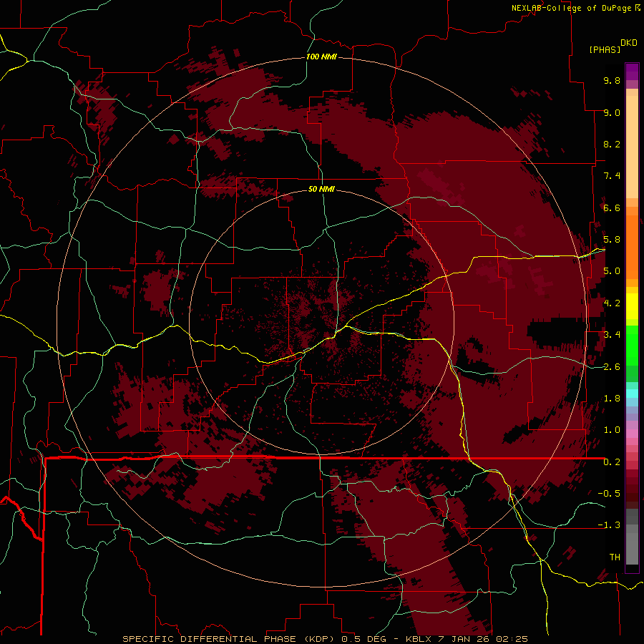Select the -1.3 scale value
Viewport: 644px width, 644px height.
coord(609,525)
